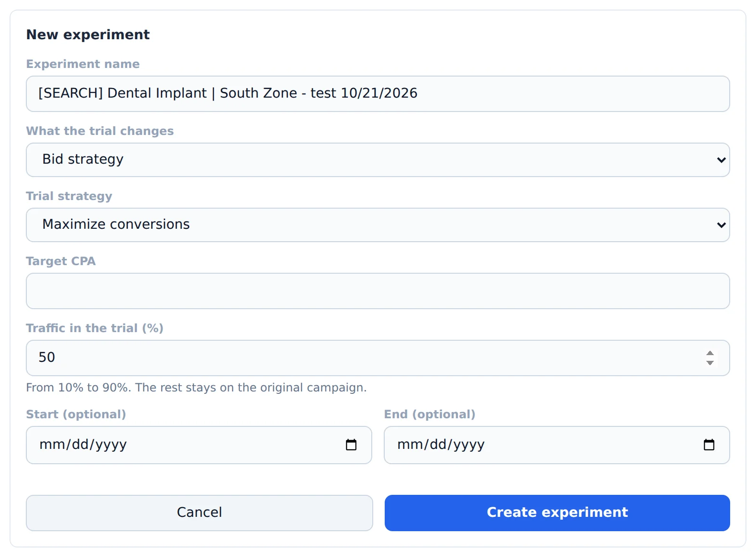Cancel the new experiment form
Screen dimensions: 756x558
coord(200,513)
